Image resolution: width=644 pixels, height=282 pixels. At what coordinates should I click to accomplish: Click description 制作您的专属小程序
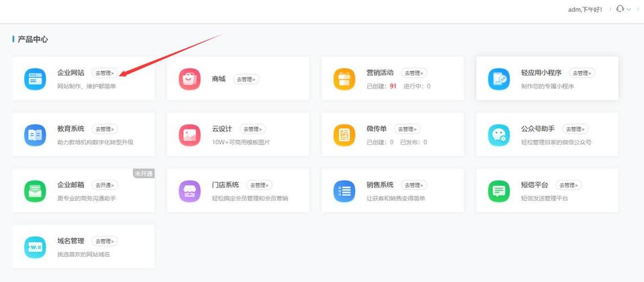click(x=547, y=86)
